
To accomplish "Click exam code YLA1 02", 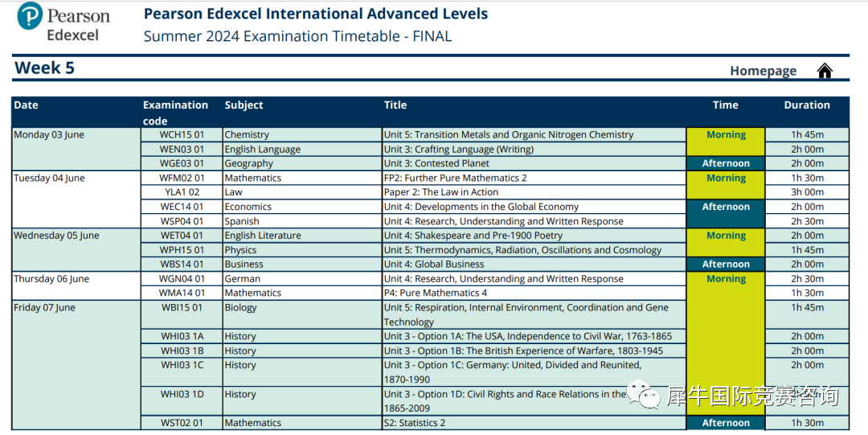I will pos(182,192).
